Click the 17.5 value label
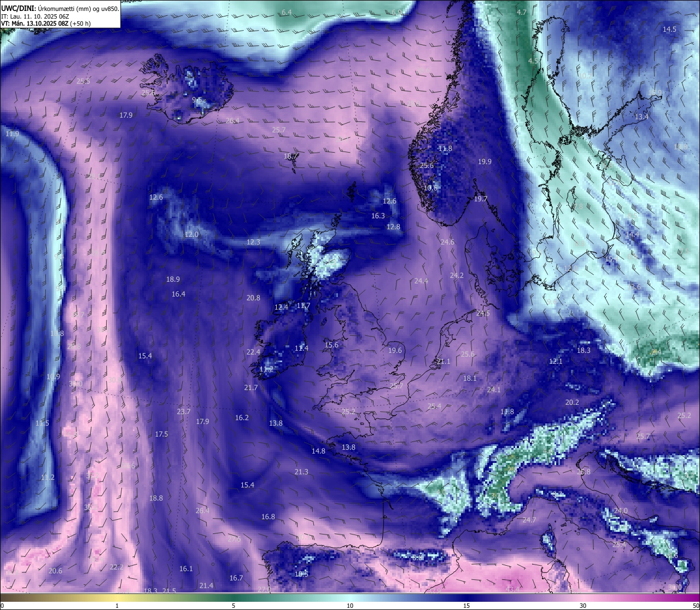This screenshot has width=700, height=610. click(161, 434)
